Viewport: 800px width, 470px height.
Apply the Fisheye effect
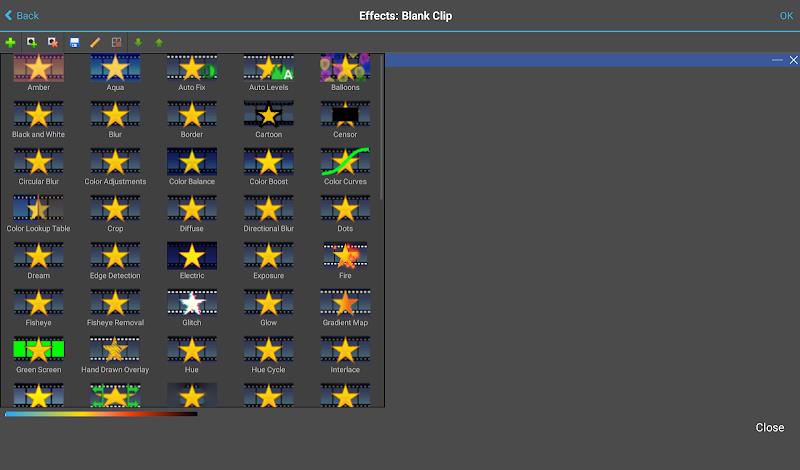39,307
